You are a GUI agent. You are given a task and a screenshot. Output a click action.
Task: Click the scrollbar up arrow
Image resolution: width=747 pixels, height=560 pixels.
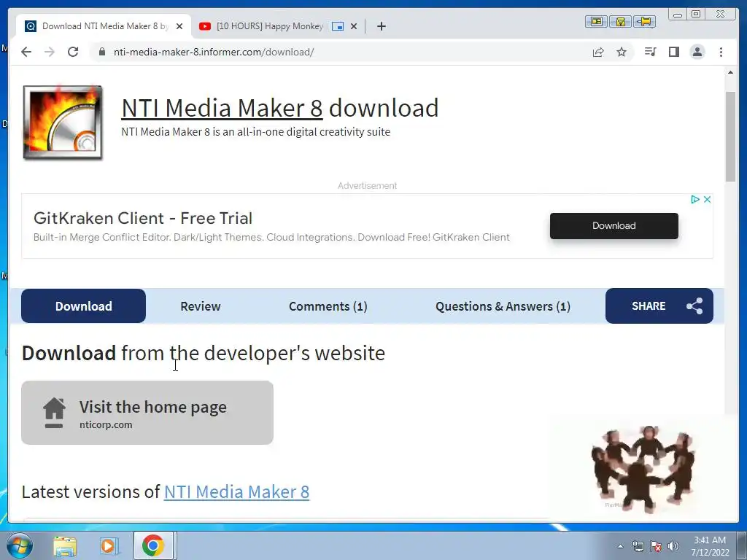pos(730,72)
